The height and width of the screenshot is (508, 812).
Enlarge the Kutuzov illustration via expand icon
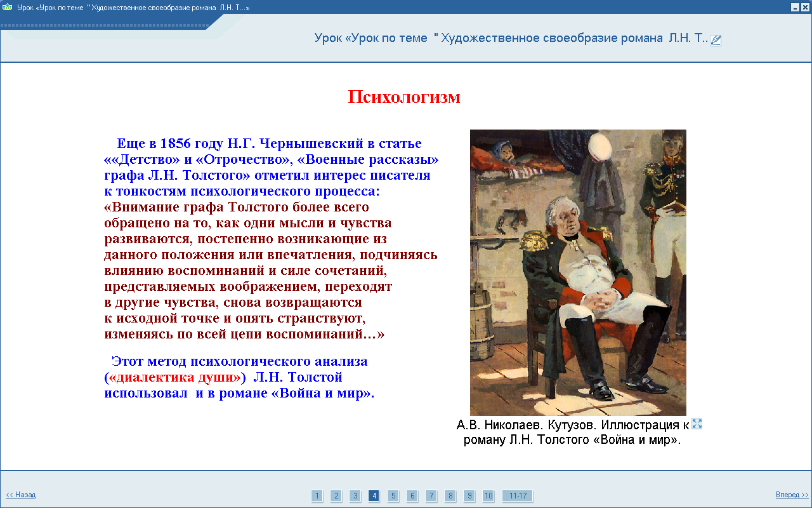tap(697, 424)
